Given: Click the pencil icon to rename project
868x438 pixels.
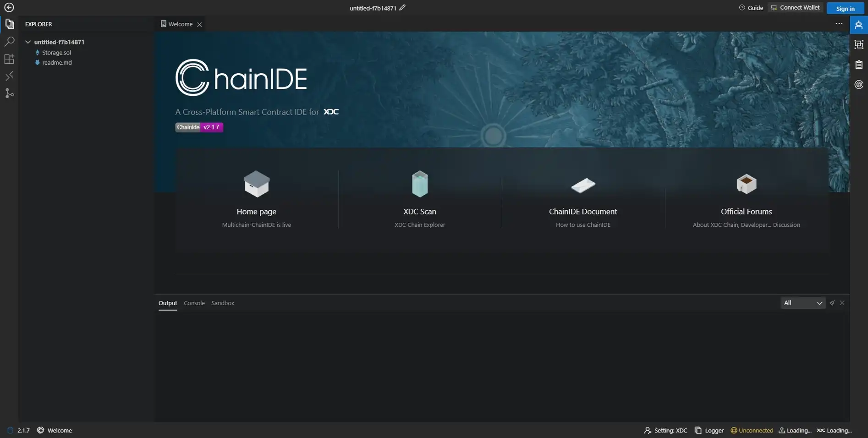Looking at the screenshot, I should click(x=402, y=8).
